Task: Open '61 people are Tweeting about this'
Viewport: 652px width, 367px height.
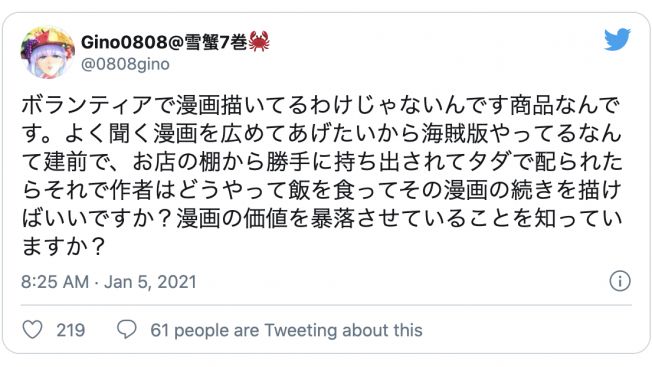Action: [x=286, y=330]
